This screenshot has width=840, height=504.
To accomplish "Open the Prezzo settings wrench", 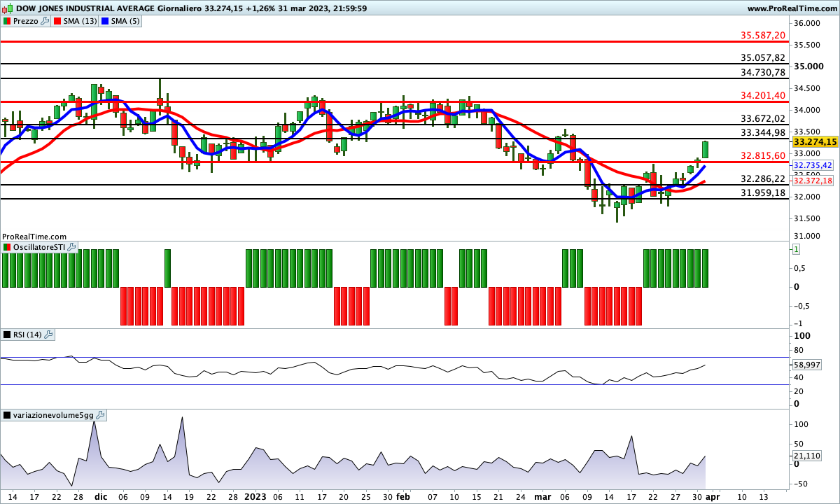I will coord(45,21).
